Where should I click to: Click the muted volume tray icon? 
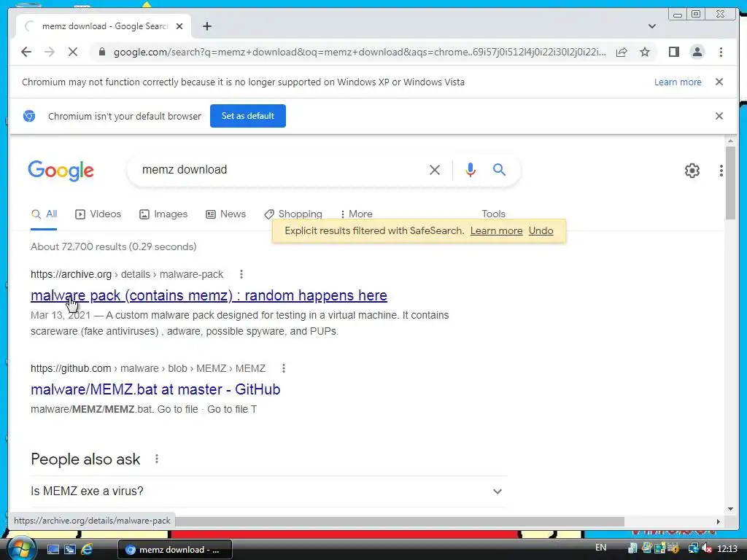point(707,549)
